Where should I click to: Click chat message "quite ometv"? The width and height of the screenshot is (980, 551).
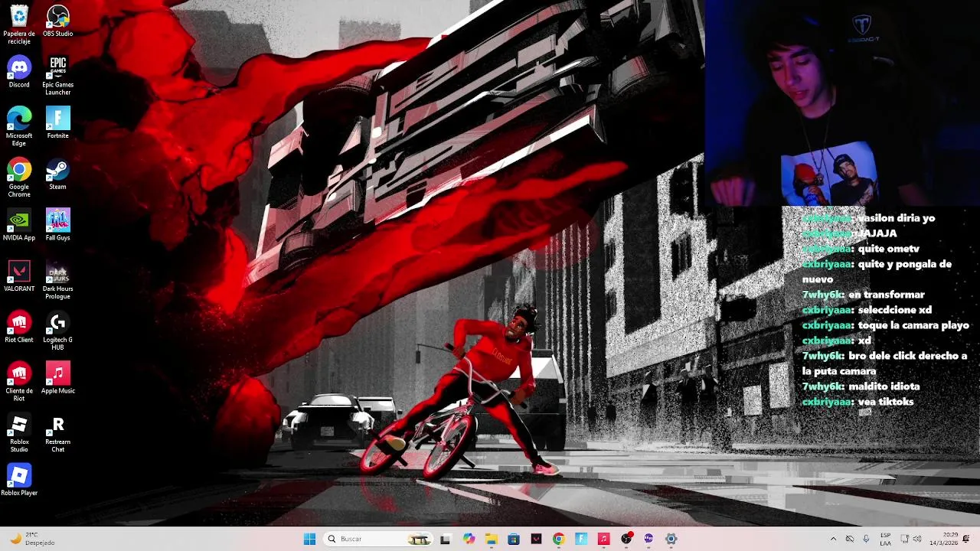[888, 249]
